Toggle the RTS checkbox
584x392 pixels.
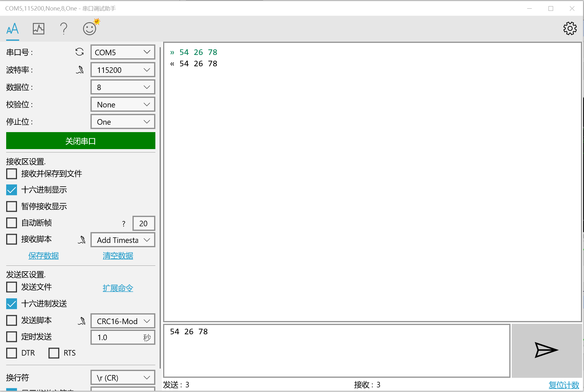54,353
